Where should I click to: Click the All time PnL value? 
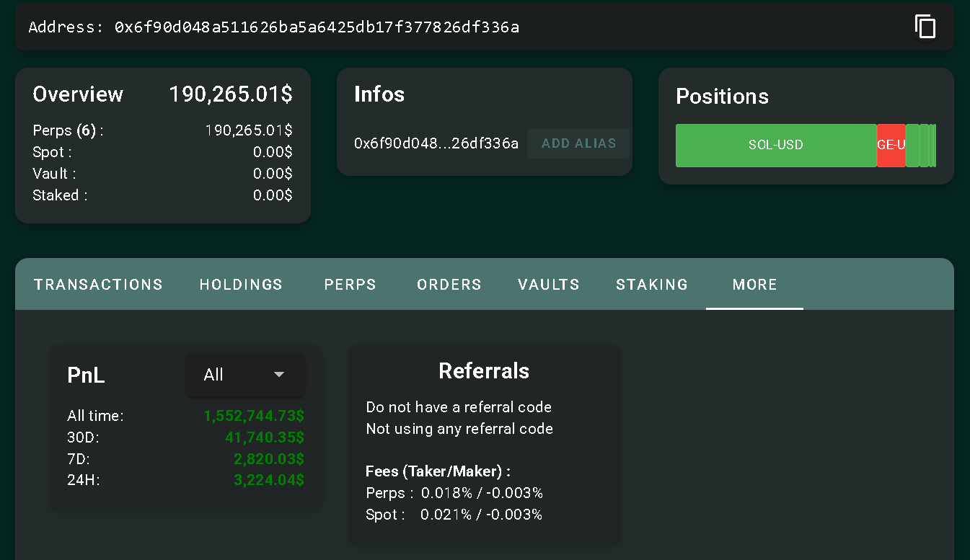pyautogui.click(x=254, y=416)
